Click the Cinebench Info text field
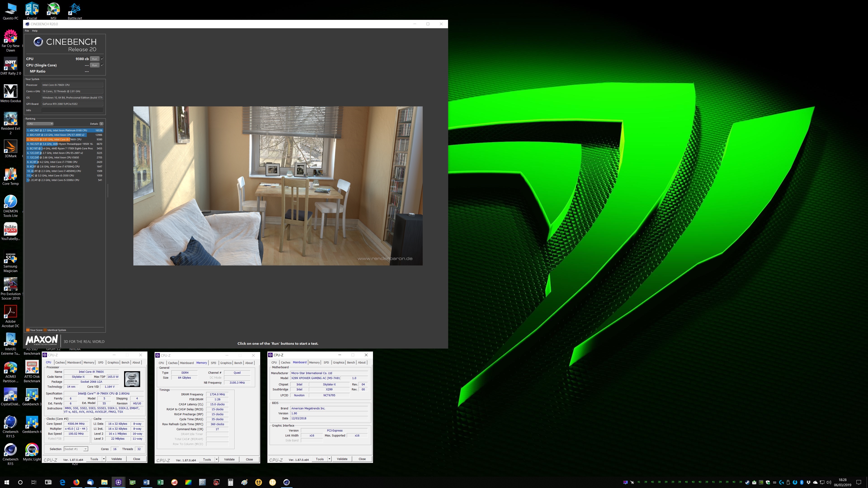This screenshot has height=488, width=868. [x=72, y=110]
